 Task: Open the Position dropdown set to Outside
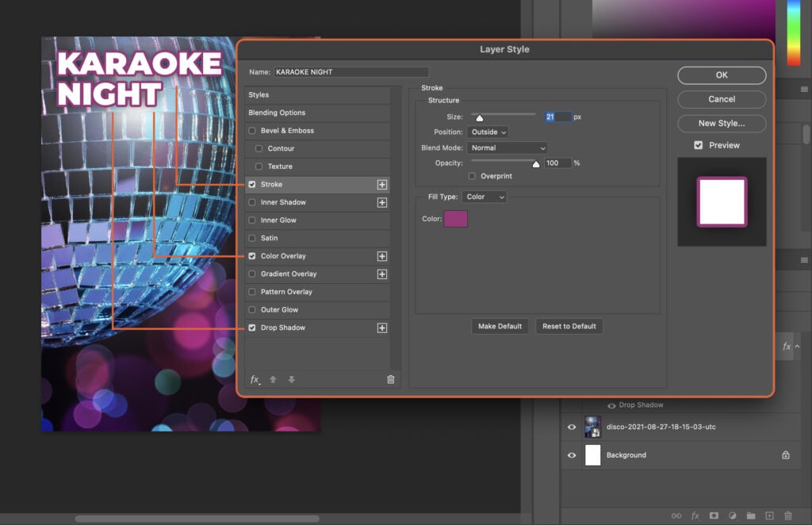click(488, 132)
